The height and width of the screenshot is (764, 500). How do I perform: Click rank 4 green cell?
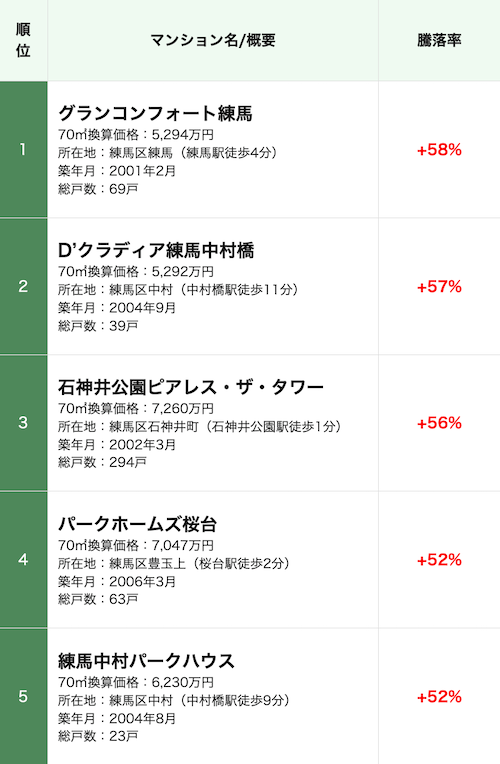pyautogui.click(x=23, y=560)
